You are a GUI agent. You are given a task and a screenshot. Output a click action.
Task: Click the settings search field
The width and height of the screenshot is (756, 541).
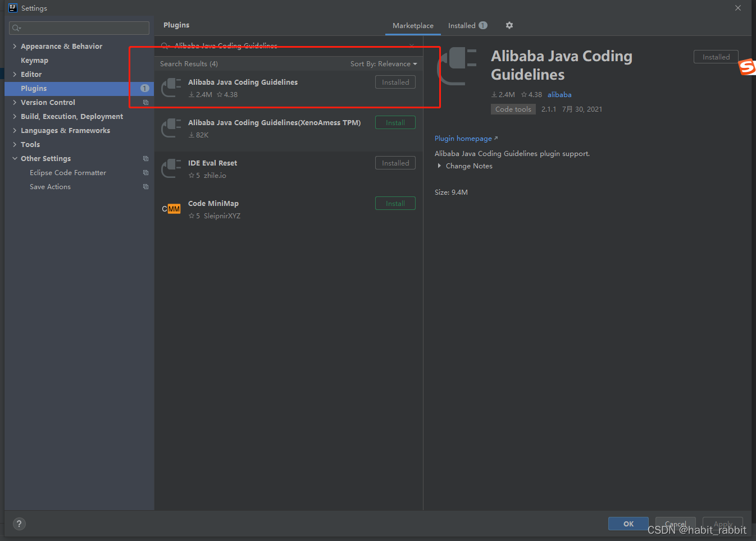click(79, 27)
